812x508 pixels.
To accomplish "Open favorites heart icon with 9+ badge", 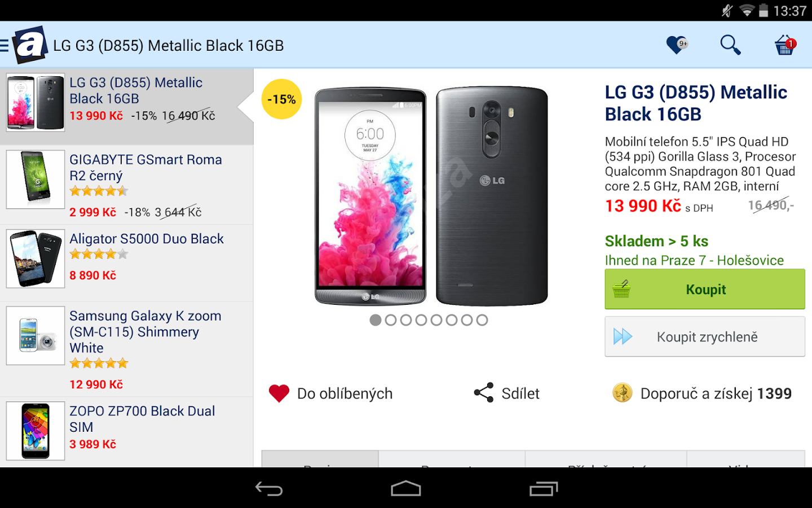I will coord(677,45).
